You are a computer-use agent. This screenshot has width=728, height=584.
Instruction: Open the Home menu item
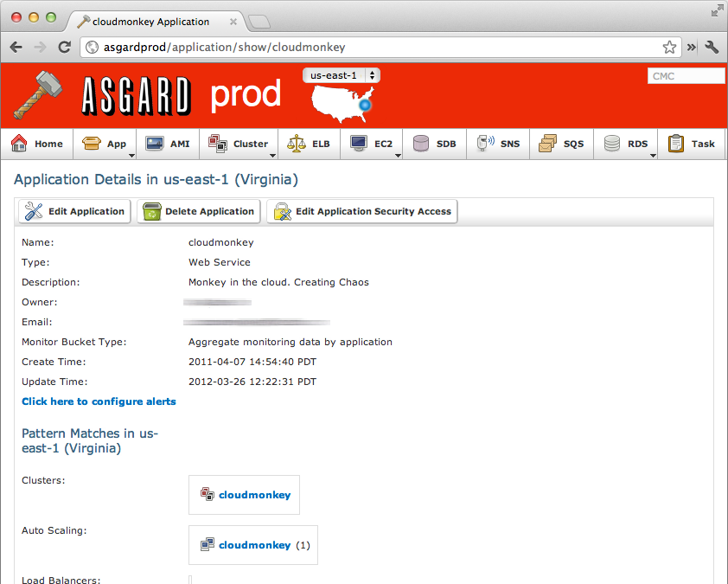[37, 144]
